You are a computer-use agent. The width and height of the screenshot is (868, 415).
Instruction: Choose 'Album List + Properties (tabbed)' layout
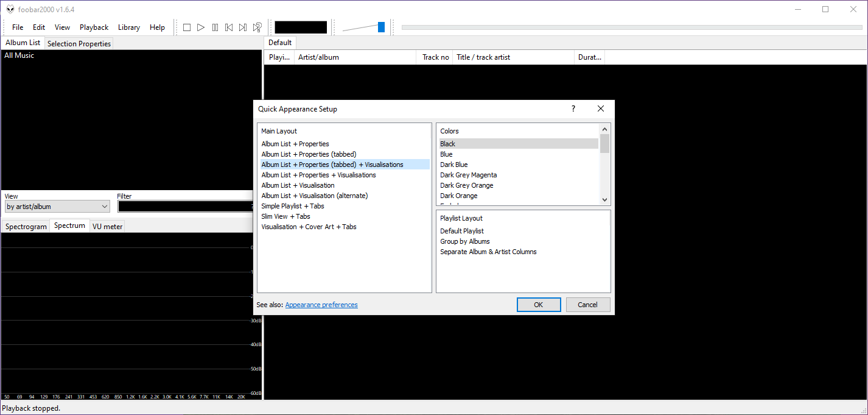(x=309, y=154)
